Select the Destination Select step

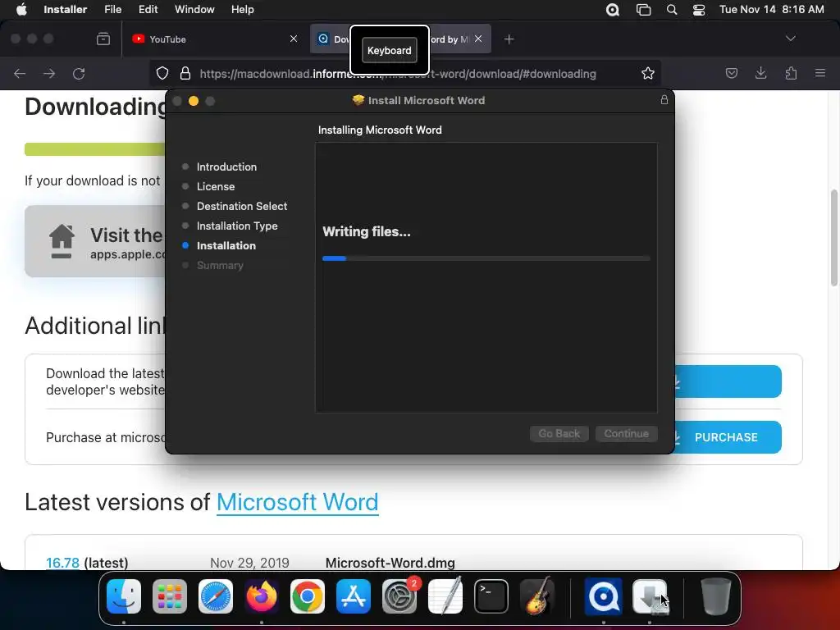(x=242, y=206)
